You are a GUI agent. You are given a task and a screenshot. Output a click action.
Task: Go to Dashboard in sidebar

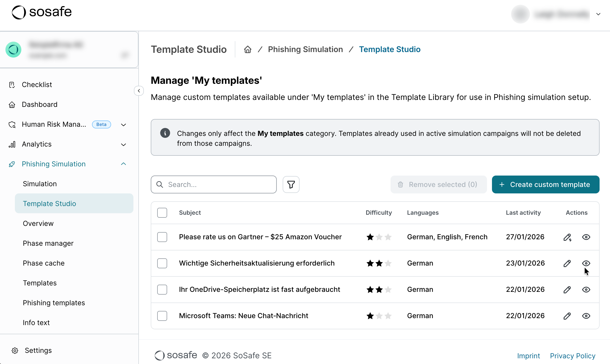pyautogui.click(x=40, y=104)
